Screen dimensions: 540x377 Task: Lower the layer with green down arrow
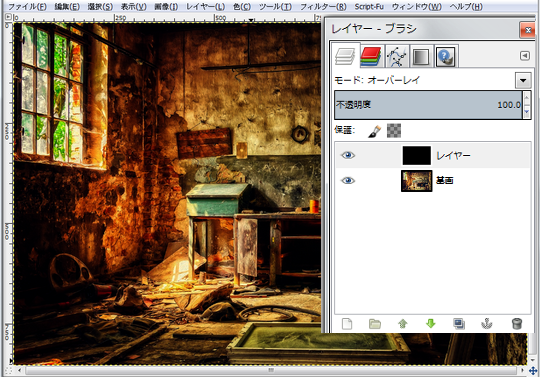point(430,324)
